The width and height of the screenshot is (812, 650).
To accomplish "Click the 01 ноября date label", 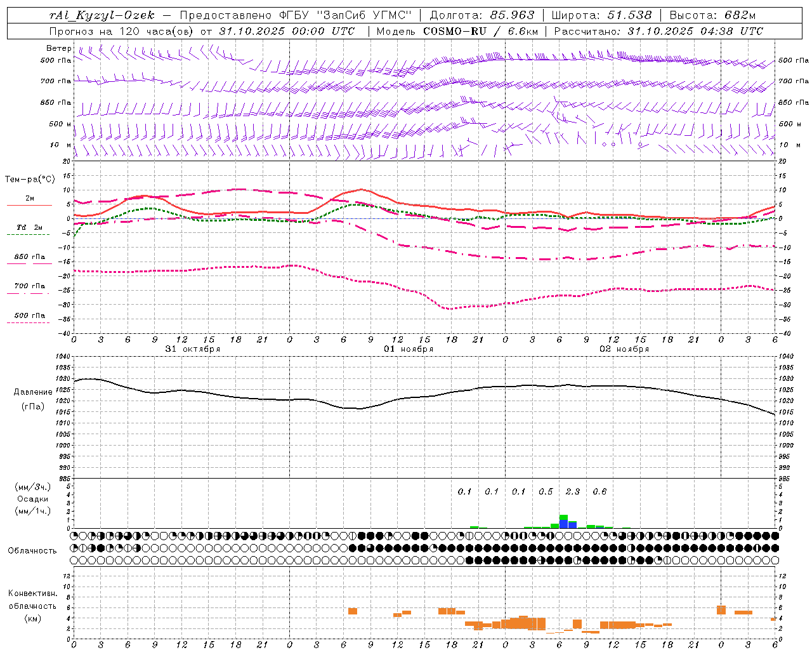I will tap(409, 349).
